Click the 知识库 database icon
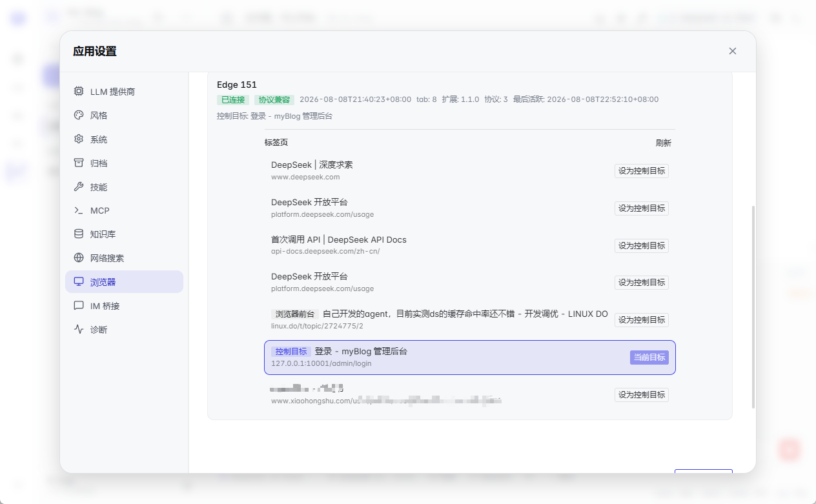This screenshot has height=504, width=816. (79, 234)
